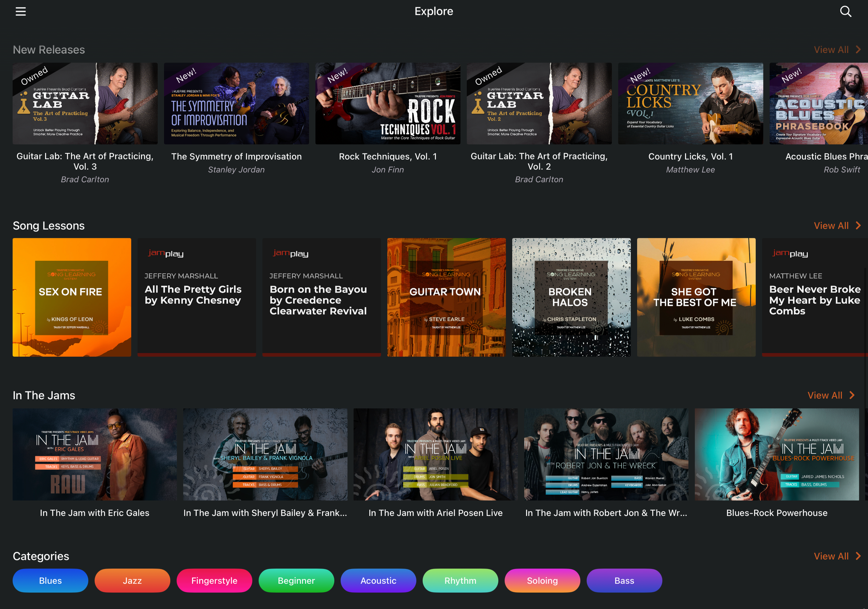Select She Got The Best Of Me lesson
The width and height of the screenshot is (868, 609).
point(696,297)
